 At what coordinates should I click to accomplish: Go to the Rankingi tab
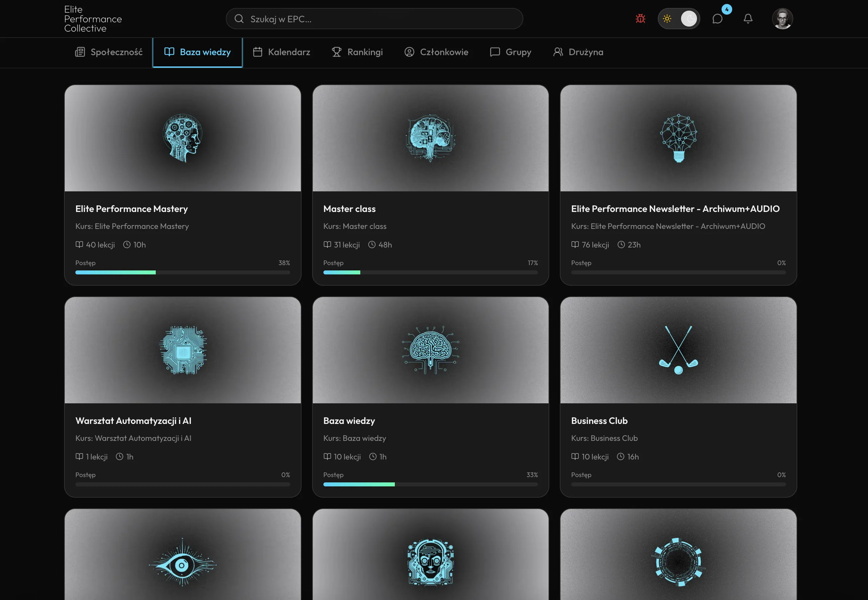coord(357,52)
